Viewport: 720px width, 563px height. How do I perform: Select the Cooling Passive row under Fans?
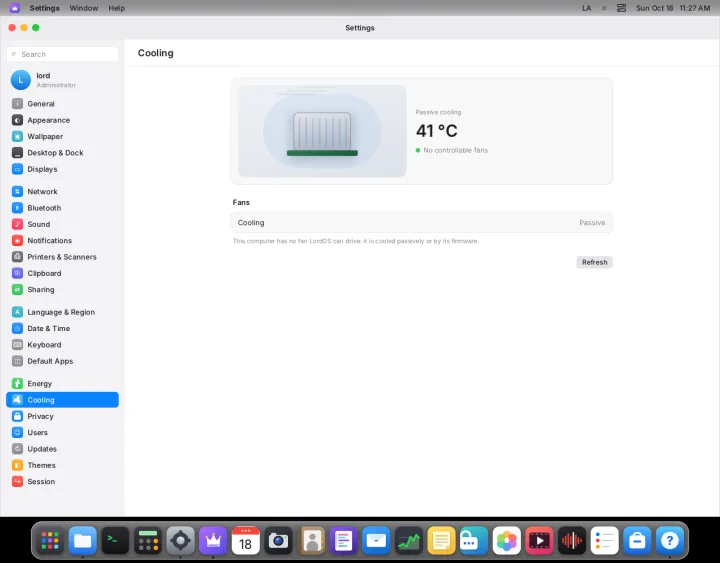pyautogui.click(x=421, y=223)
